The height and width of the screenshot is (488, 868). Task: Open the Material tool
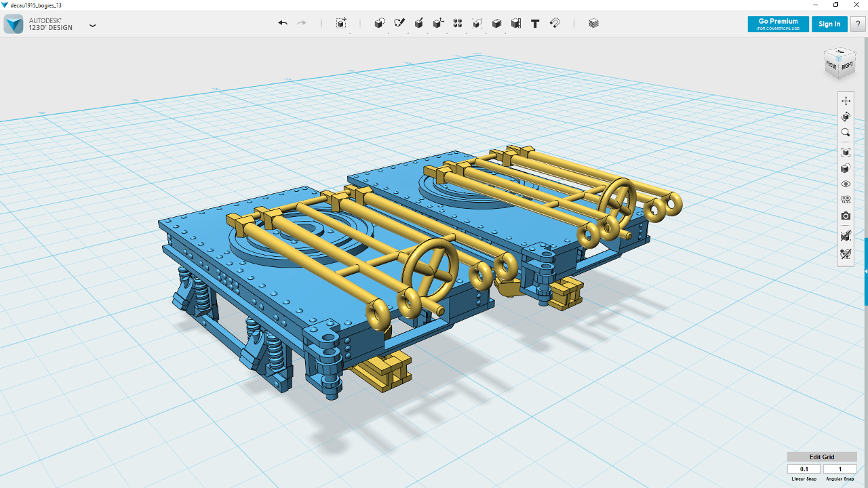click(x=594, y=23)
